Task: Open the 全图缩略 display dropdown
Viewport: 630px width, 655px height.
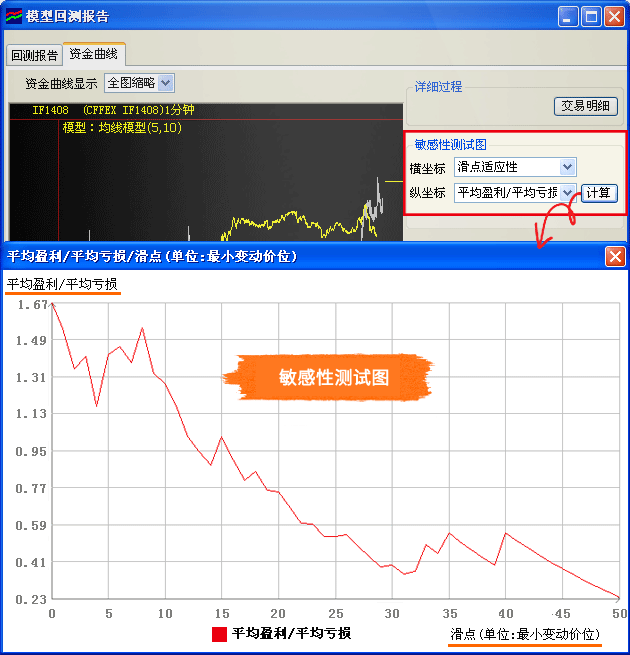Action: (x=166, y=83)
